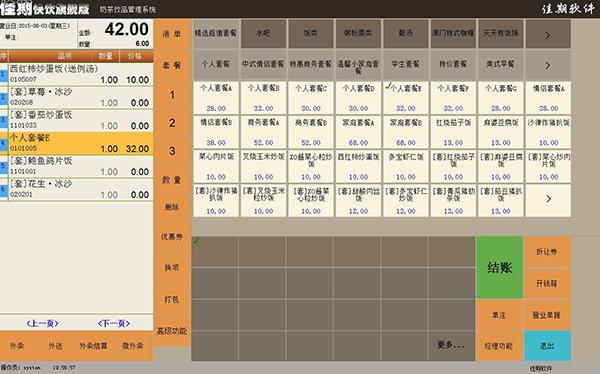Add 个人套餐B priced 32.00
This screenshot has width=600, height=374.
264,98
